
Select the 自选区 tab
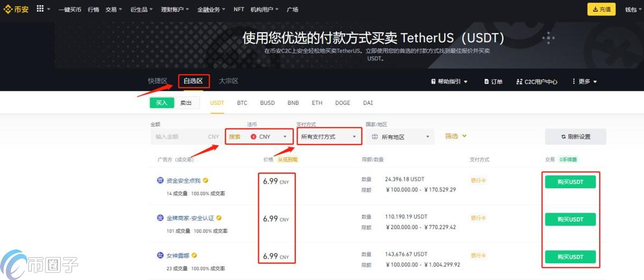(x=193, y=81)
